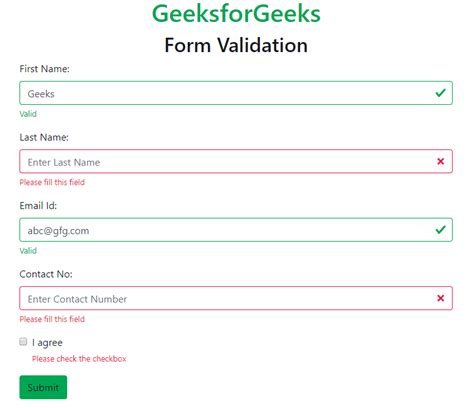Click the green checkmark in Email Id field
Screen dimensions: 474x408
[440, 230]
